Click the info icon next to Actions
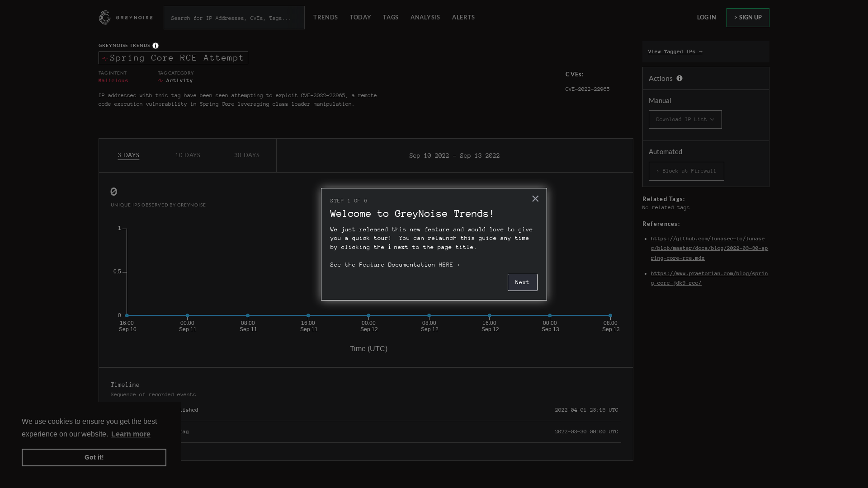Screen dimensions: 868x488 tap(679, 78)
